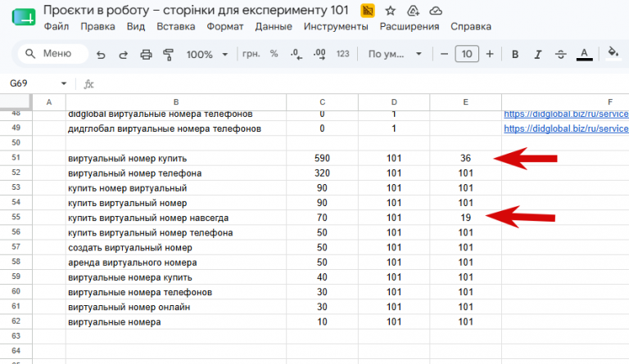Open the Файл menu

(57, 26)
